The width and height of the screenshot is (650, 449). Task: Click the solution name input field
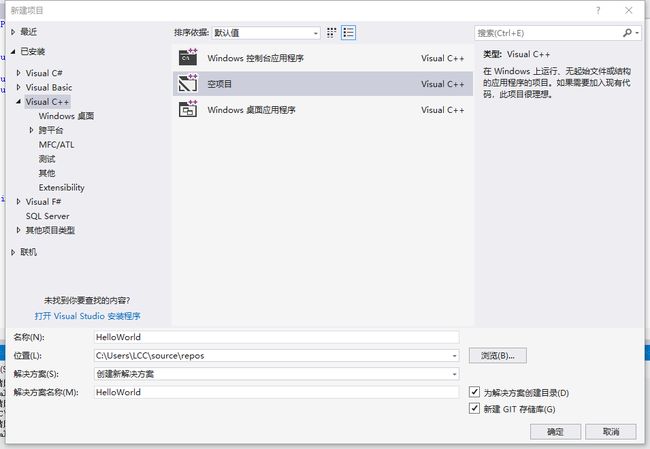[276, 392]
